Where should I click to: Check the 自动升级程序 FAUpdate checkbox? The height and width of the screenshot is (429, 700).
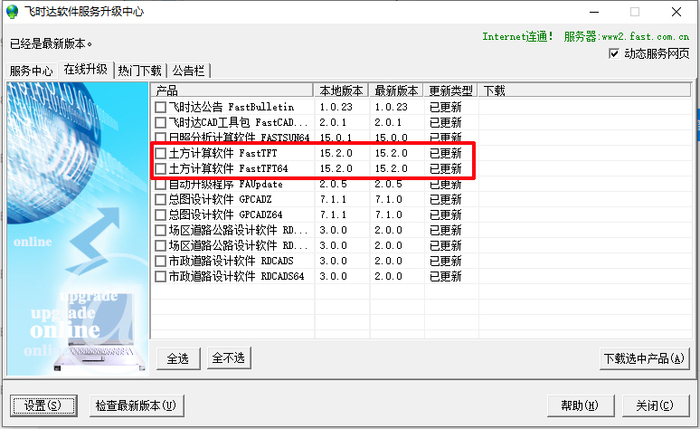(160, 184)
